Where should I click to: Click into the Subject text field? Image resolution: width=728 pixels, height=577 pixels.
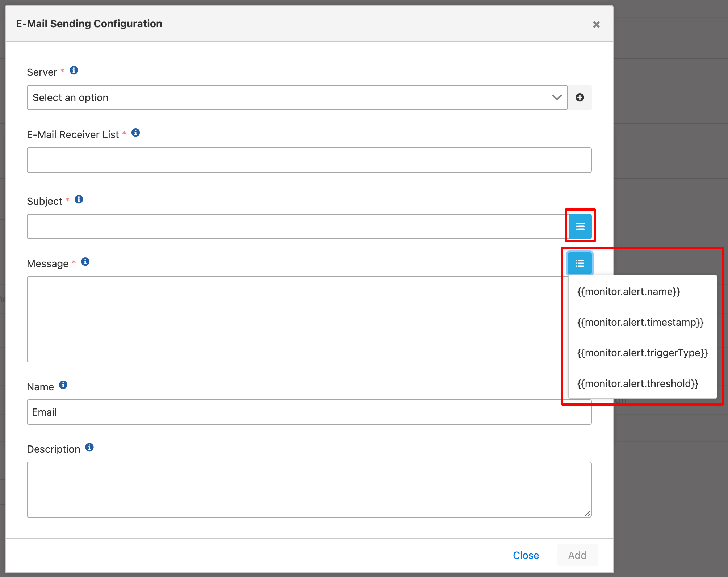click(295, 227)
